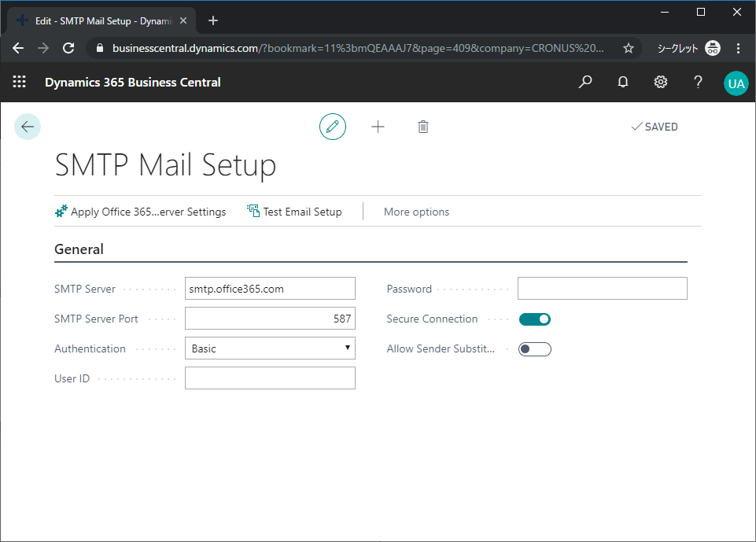
Task: Open a new browser tab
Action: click(213, 20)
